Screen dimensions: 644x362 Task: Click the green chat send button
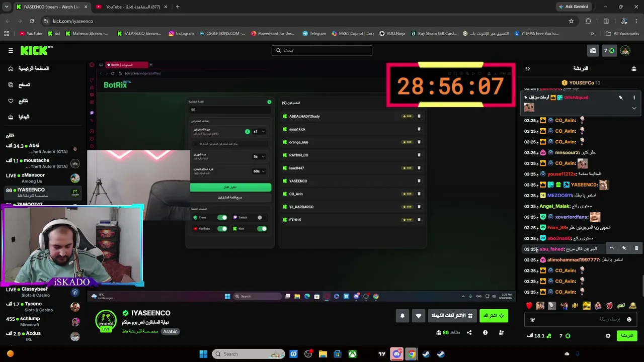(x=626, y=336)
